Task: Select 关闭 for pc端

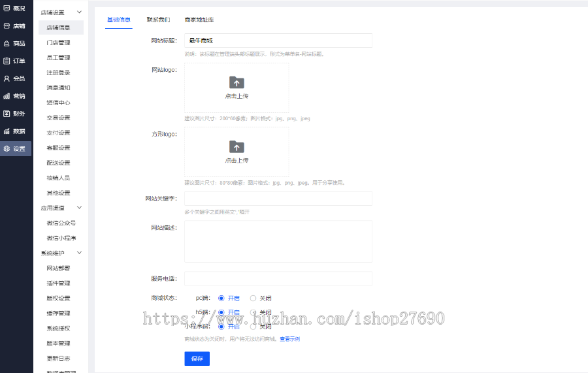Action: (x=253, y=299)
